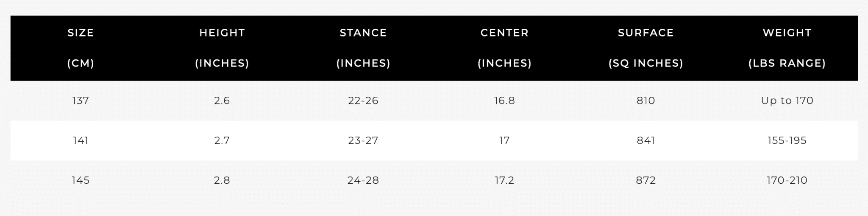The width and height of the screenshot is (868, 216).
Task: Click the HEIGHT (INCHES) column header
Action: point(222,48)
